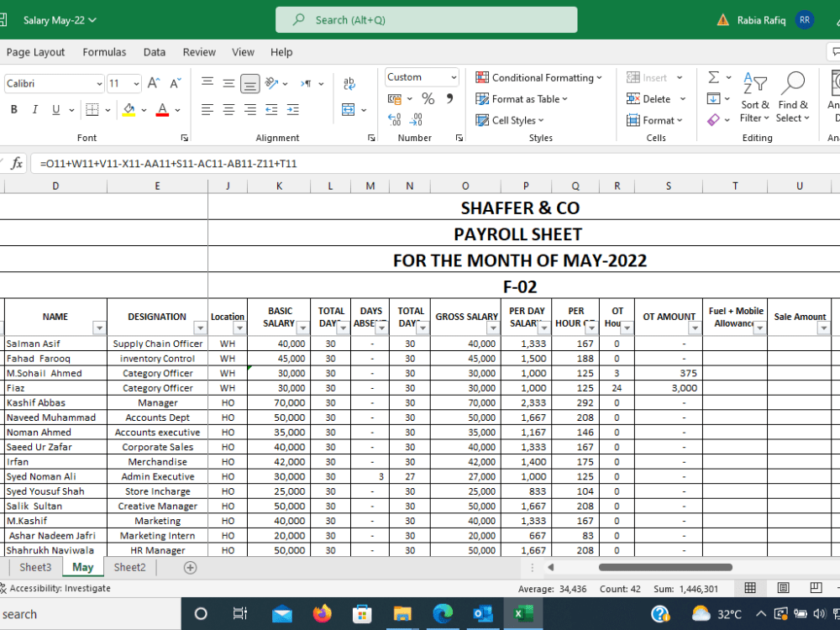Open the Review ribbon tab
840x630 pixels.
click(x=199, y=52)
